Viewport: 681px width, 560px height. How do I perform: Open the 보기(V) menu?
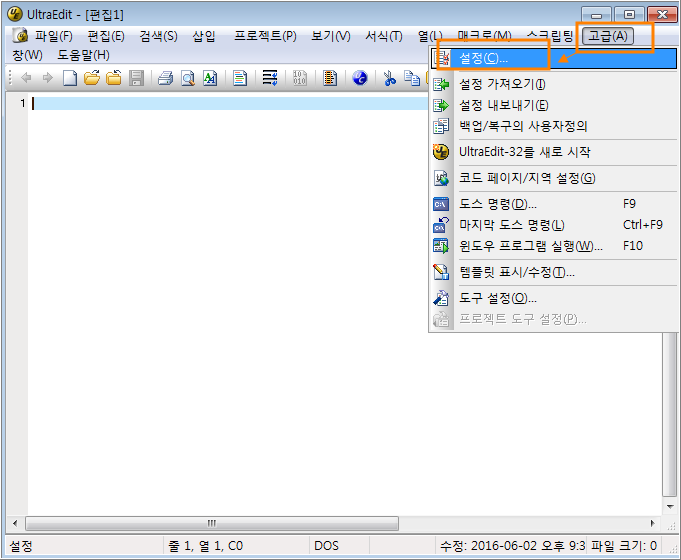coord(331,36)
